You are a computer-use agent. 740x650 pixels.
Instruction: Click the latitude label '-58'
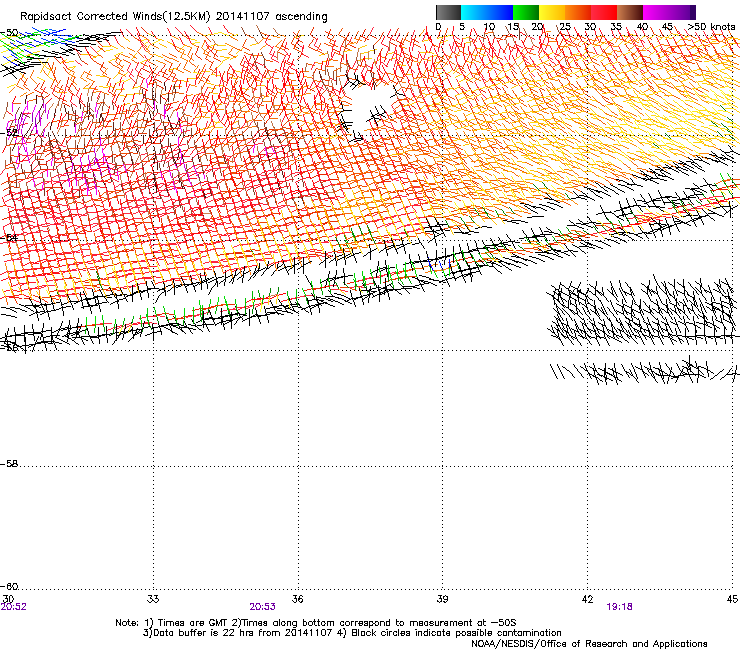click(x=9, y=464)
